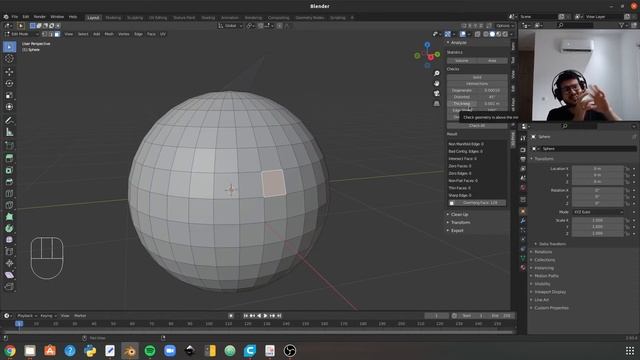
Task: Click the Volume statistics button
Action: (x=462, y=60)
